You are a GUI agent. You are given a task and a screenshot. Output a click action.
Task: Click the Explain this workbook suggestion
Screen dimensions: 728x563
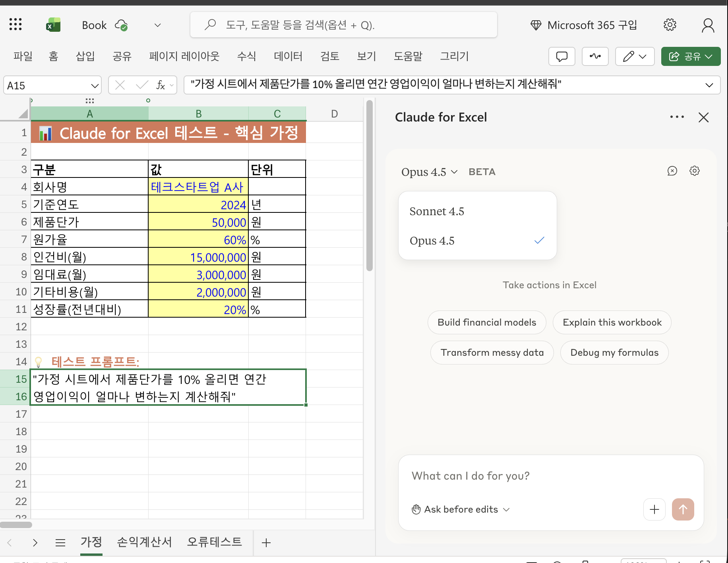coord(612,322)
